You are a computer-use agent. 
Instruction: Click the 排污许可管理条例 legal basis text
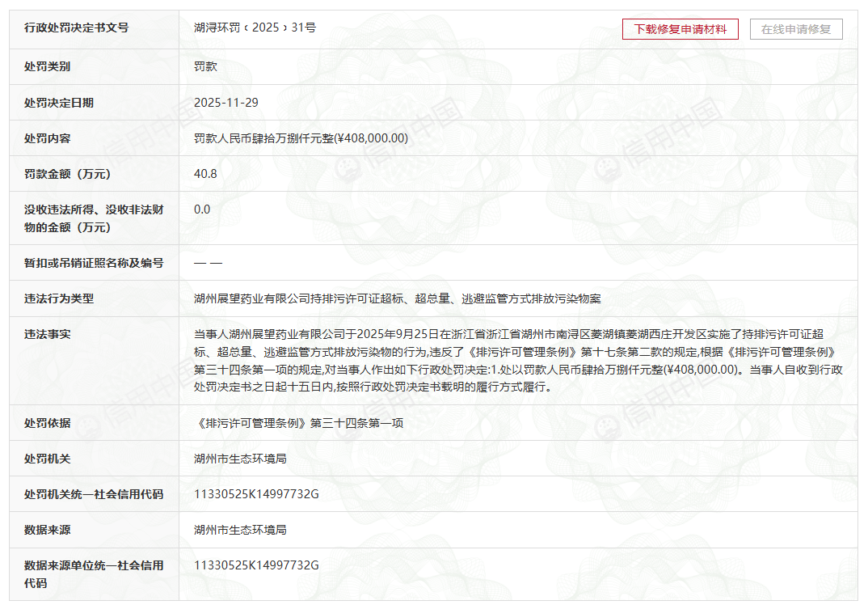pyautogui.click(x=275, y=421)
